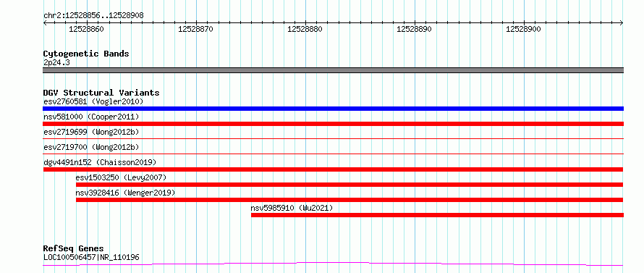
Task: Select the red nsv3928416 variant bar
Action: tap(349, 200)
